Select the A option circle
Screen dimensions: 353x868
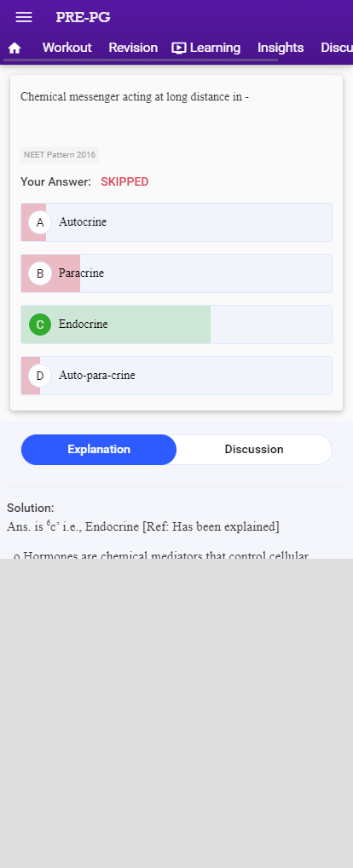pos(40,222)
